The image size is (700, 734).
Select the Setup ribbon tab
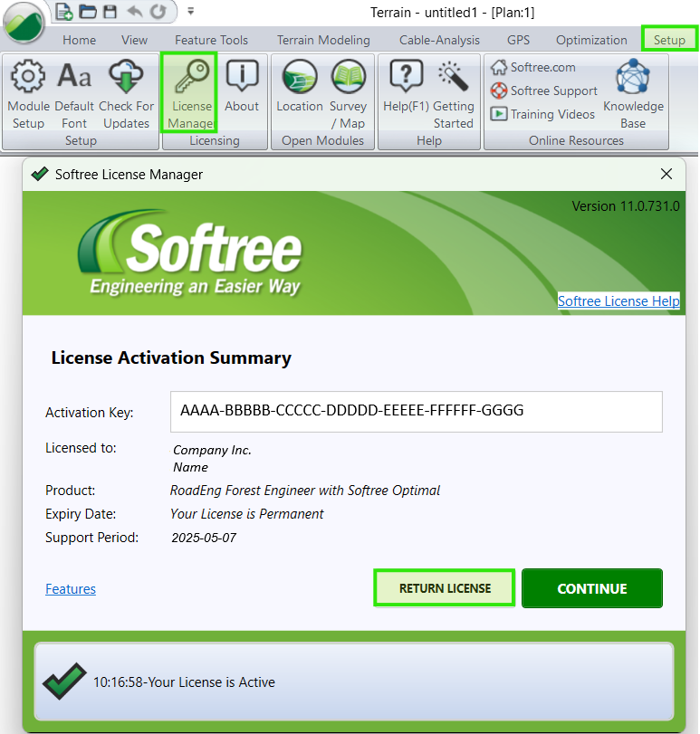(x=669, y=39)
